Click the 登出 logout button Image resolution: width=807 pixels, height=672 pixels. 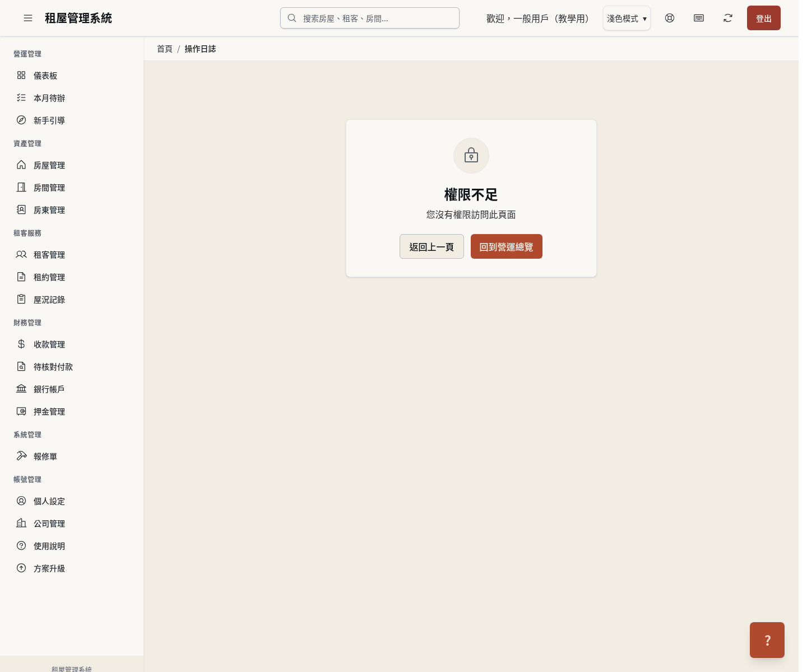point(764,18)
